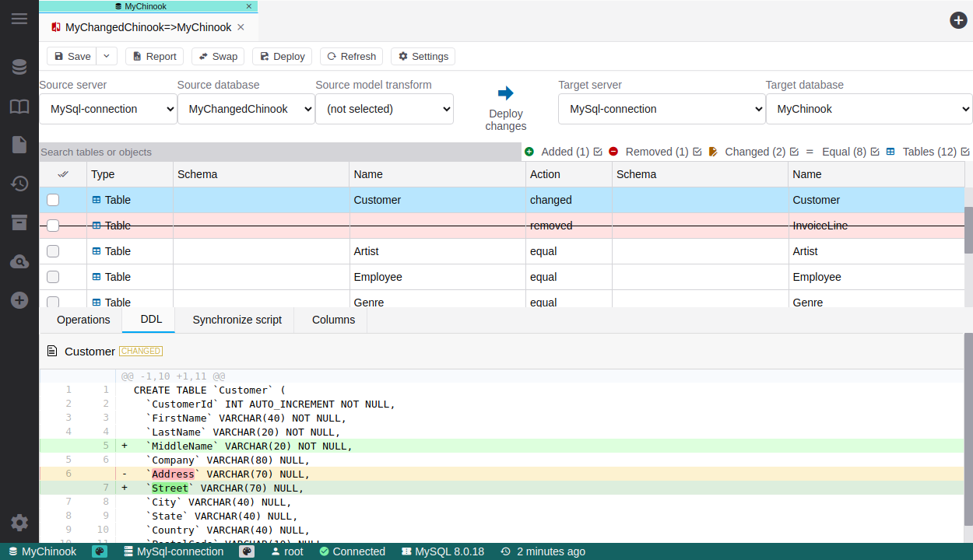This screenshot has width=973, height=560.
Task: Click the palette icon beside MyChinook in status bar
Action: 100,551
